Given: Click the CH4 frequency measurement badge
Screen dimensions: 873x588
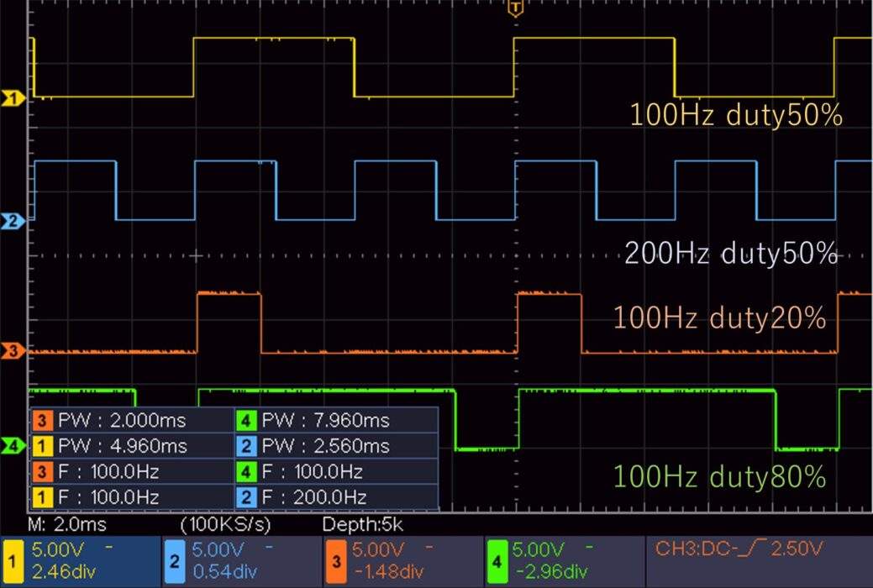Looking at the screenshot, I should 245,471.
